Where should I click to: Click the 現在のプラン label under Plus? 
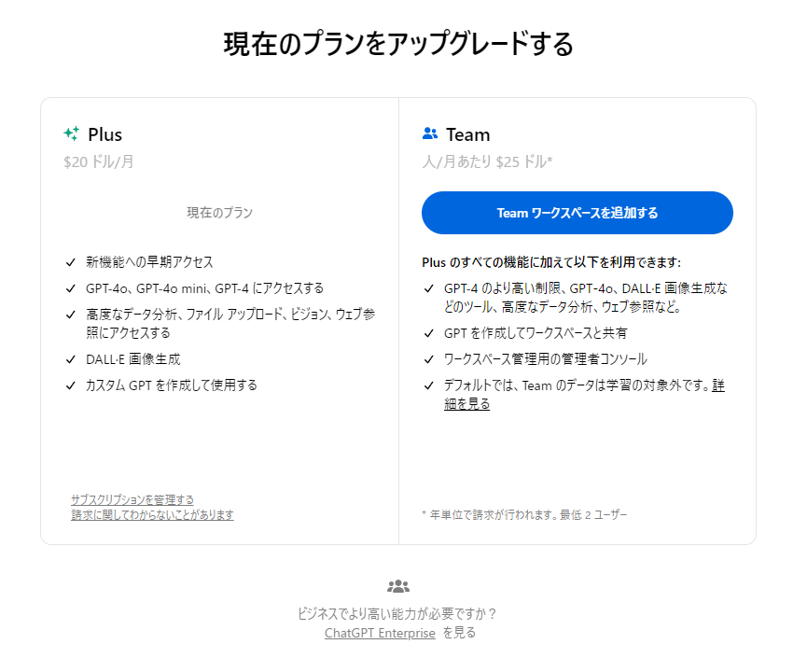220,213
